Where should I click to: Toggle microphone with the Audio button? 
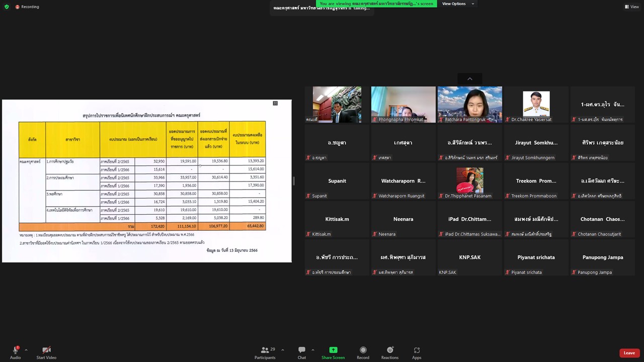15,350
